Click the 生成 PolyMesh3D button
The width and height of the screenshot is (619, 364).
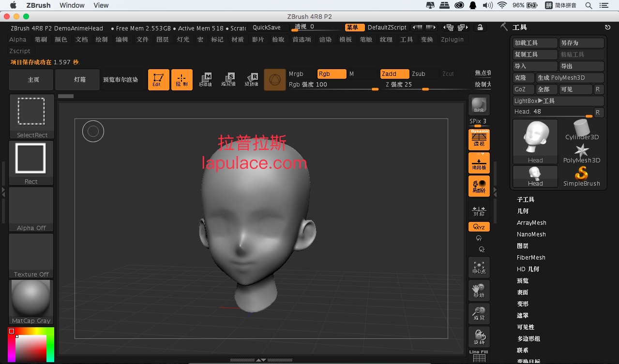pyautogui.click(x=570, y=78)
